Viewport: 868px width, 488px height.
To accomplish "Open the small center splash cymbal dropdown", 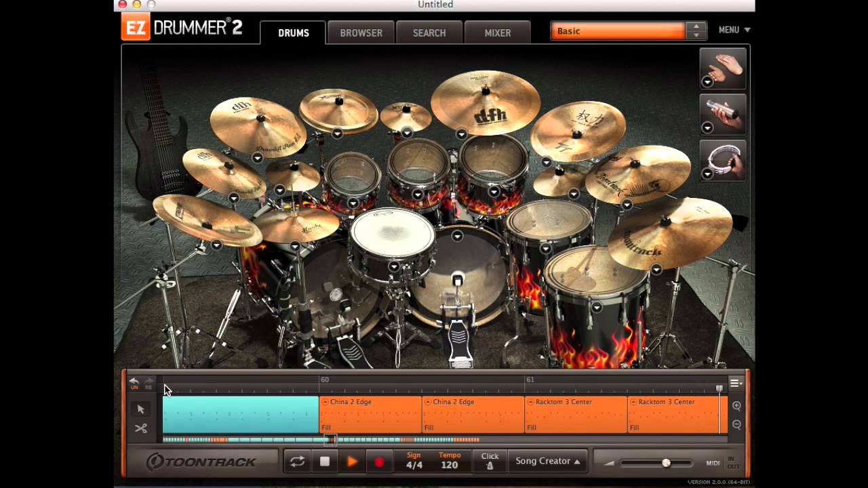I will click(x=407, y=133).
